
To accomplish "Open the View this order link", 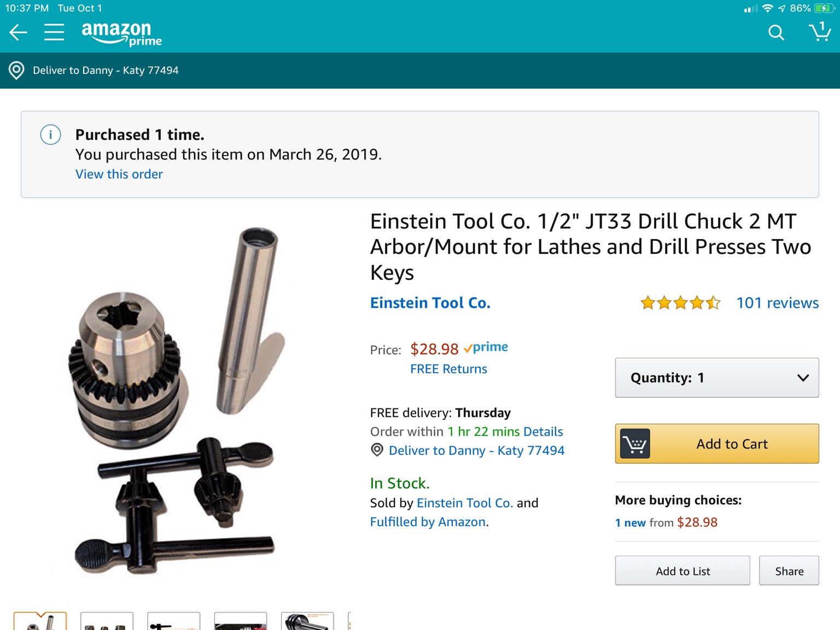I will [119, 174].
